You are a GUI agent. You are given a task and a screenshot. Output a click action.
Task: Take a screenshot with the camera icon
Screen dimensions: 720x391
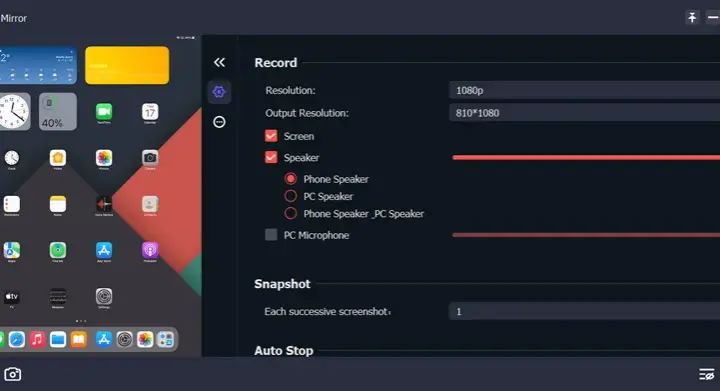click(x=12, y=374)
